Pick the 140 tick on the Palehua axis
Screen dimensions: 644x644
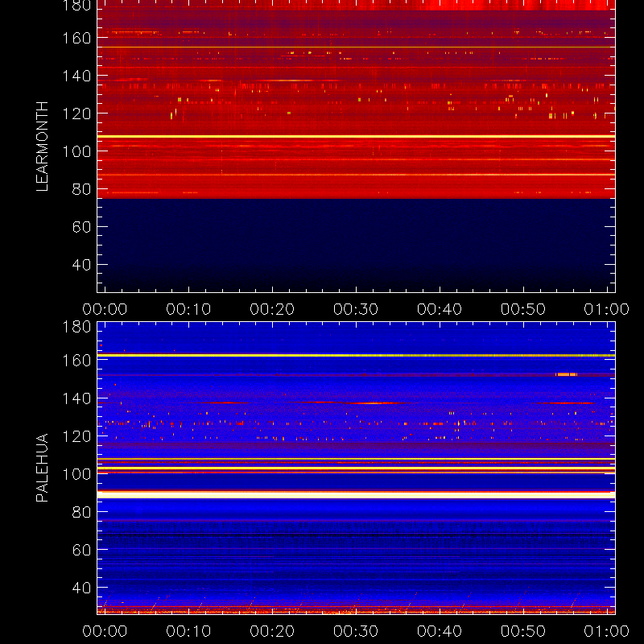tap(76, 398)
